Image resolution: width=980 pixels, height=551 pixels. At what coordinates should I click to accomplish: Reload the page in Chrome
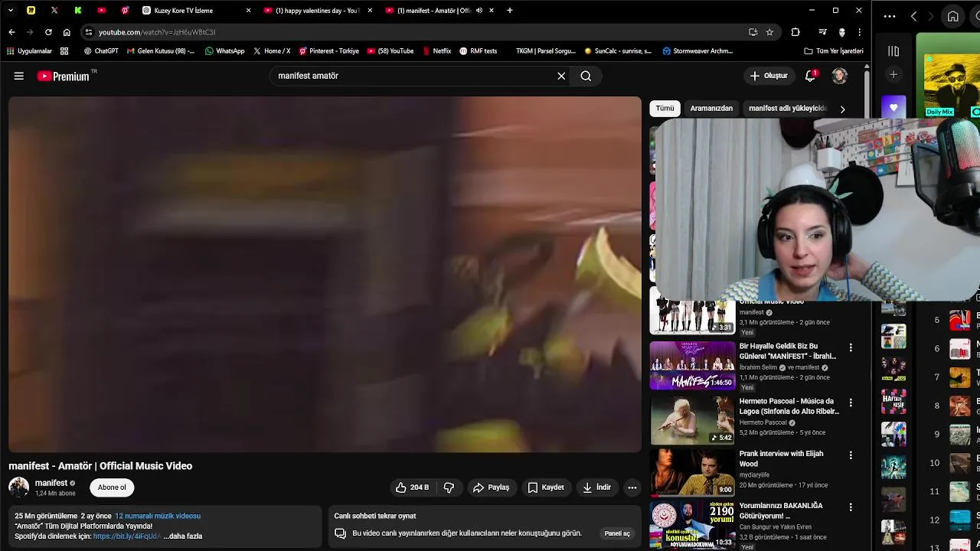48,32
